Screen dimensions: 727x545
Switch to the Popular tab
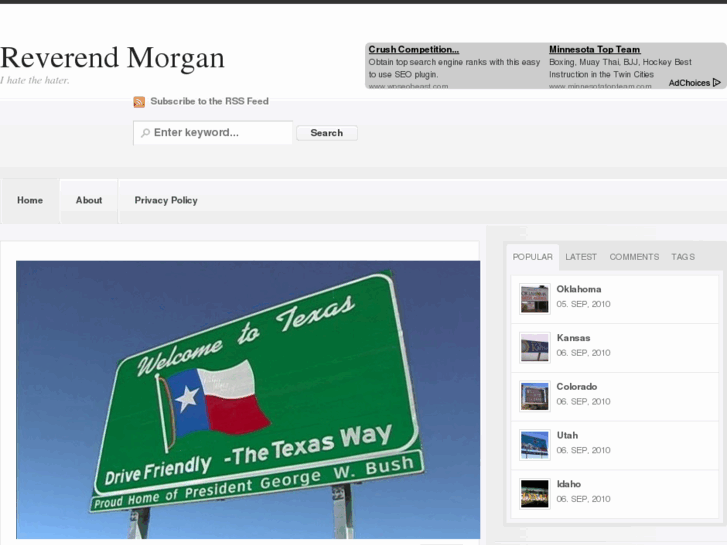[x=533, y=256]
